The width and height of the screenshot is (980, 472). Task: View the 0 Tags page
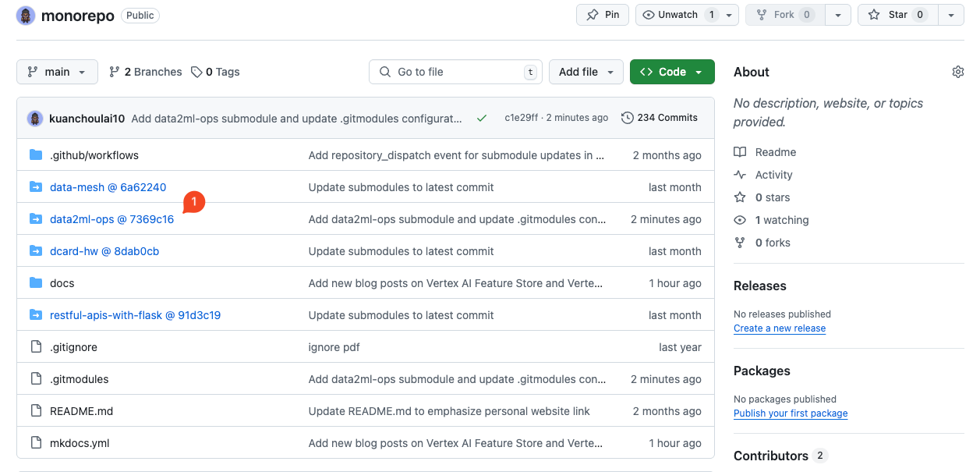(x=215, y=72)
